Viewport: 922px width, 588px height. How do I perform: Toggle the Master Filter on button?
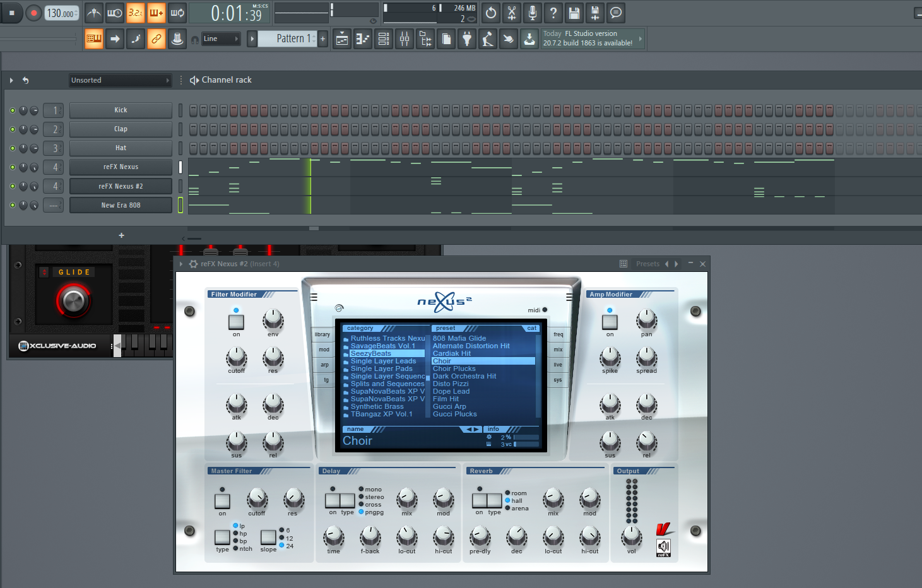click(222, 501)
